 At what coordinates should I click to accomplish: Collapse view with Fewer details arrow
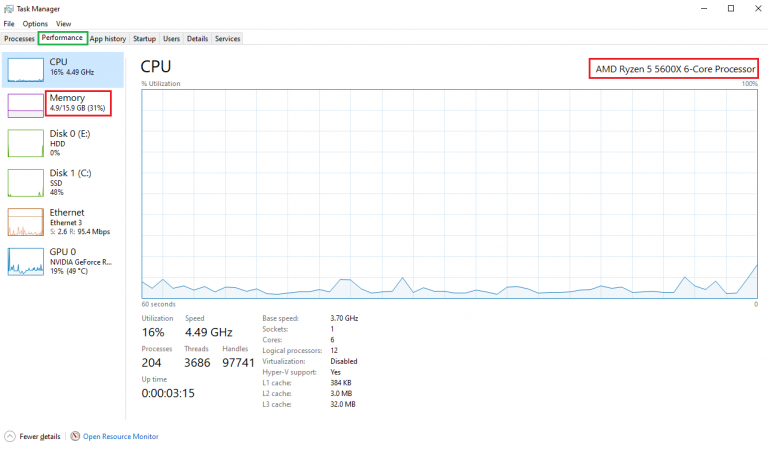coord(10,436)
